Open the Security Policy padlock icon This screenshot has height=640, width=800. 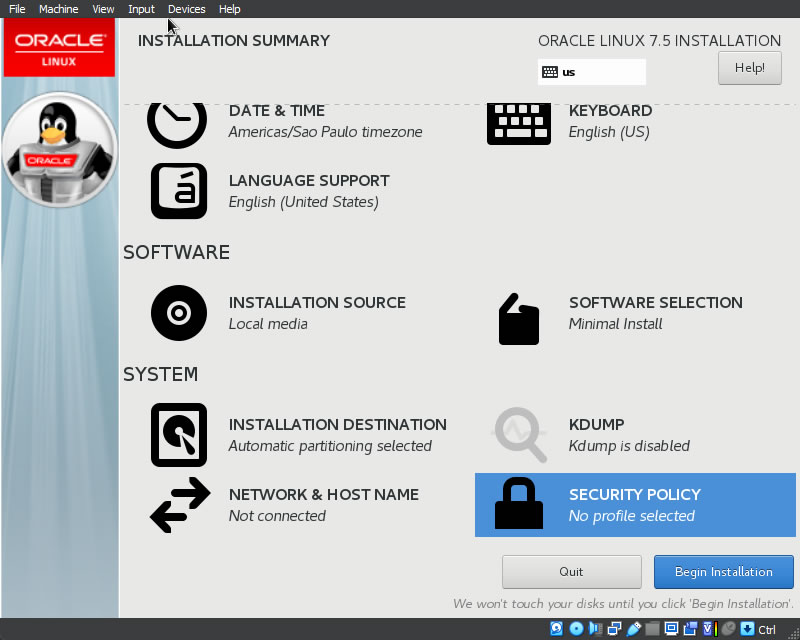[x=519, y=504]
